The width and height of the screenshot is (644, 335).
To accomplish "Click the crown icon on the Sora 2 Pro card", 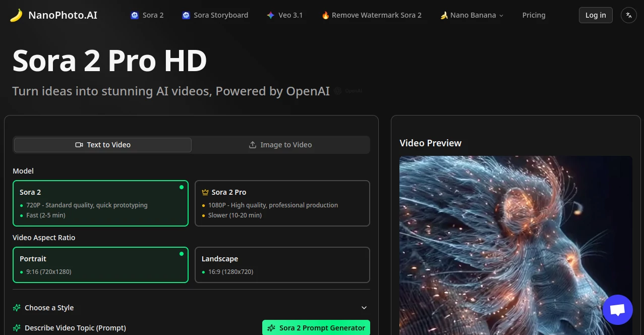I will (204, 192).
